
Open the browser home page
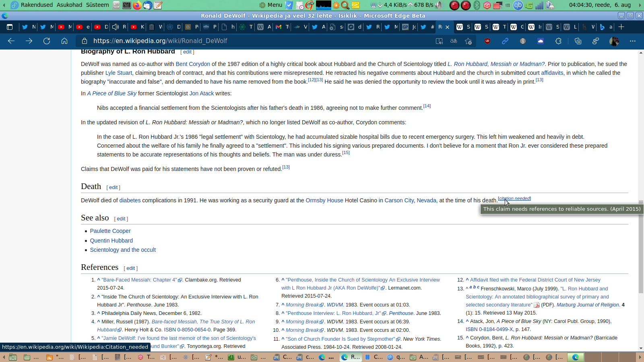tap(64, 41)
